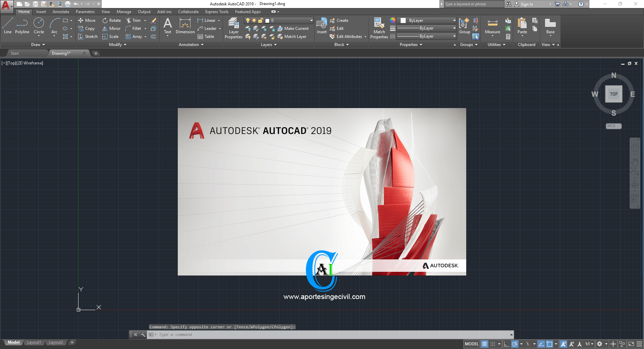644x349 pixels.
Task: Switch to the Annotate ribbon tab
Action: pyautogui.click(x=61, y=12)
